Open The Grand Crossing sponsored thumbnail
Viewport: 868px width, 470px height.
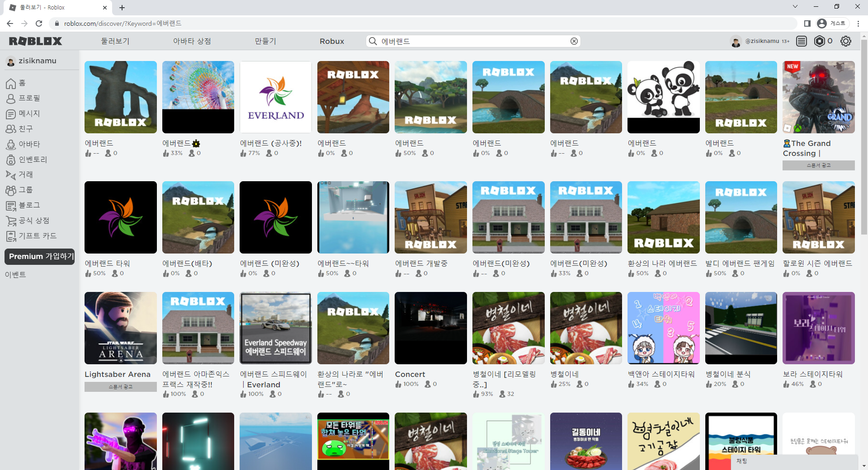(x=819, y=97)
